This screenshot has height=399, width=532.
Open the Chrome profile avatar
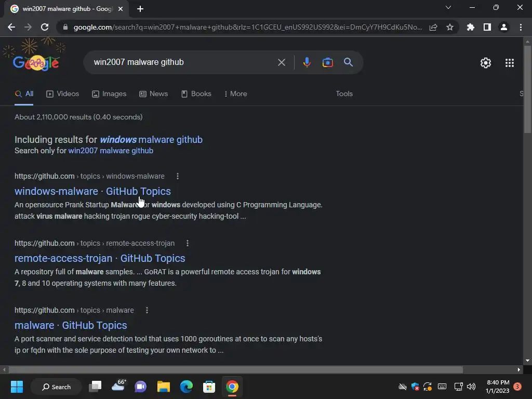pyautogui.click(x=504, y=27)
